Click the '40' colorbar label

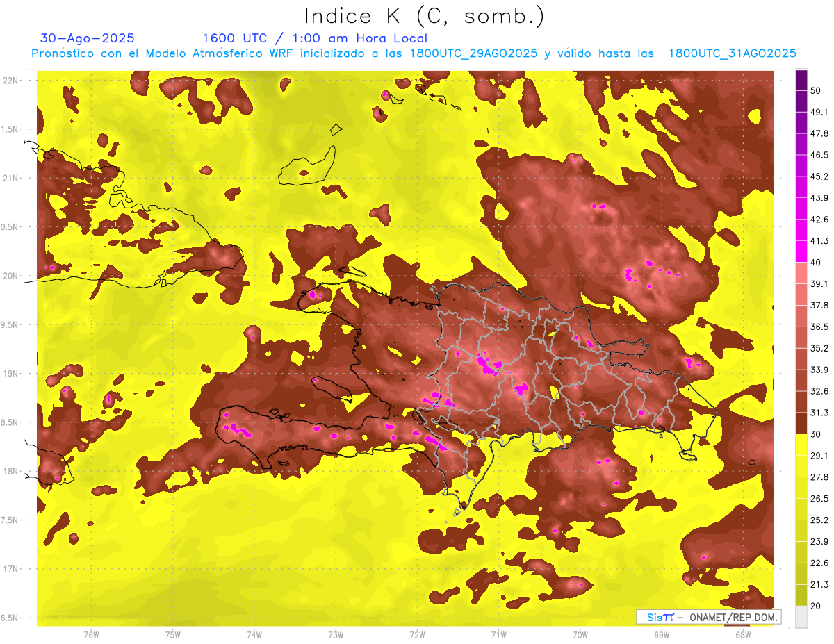[816, 263]
